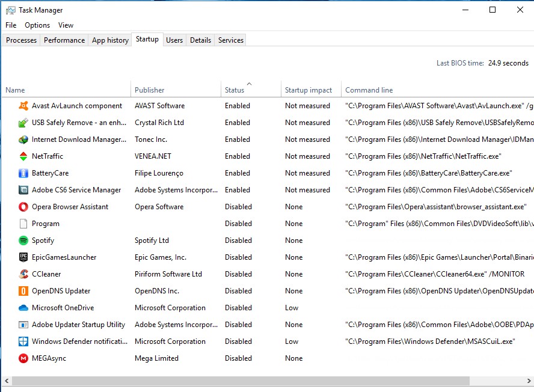Click the NetTraffic.exe command line cell
The width and height of the screenshot is (534, 392).
point(423,156)
